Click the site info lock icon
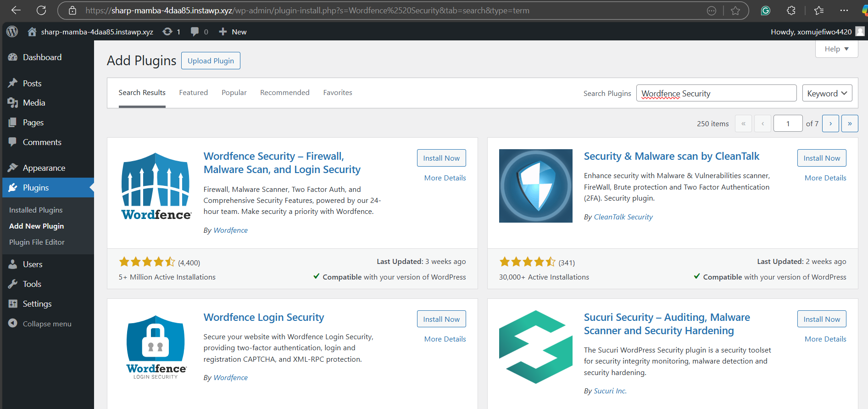 point(72,11)
